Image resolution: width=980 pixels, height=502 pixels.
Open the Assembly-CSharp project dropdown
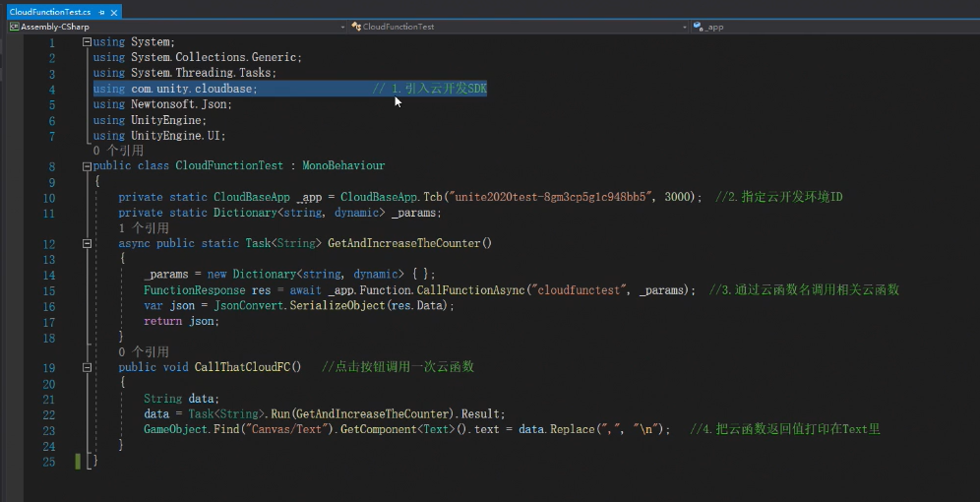click(177, 27)
